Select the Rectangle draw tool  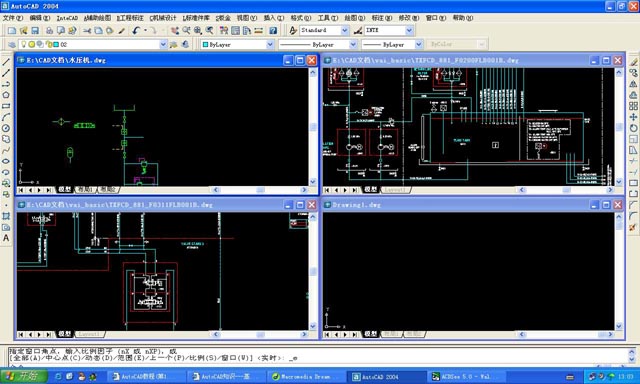[6, 106]
